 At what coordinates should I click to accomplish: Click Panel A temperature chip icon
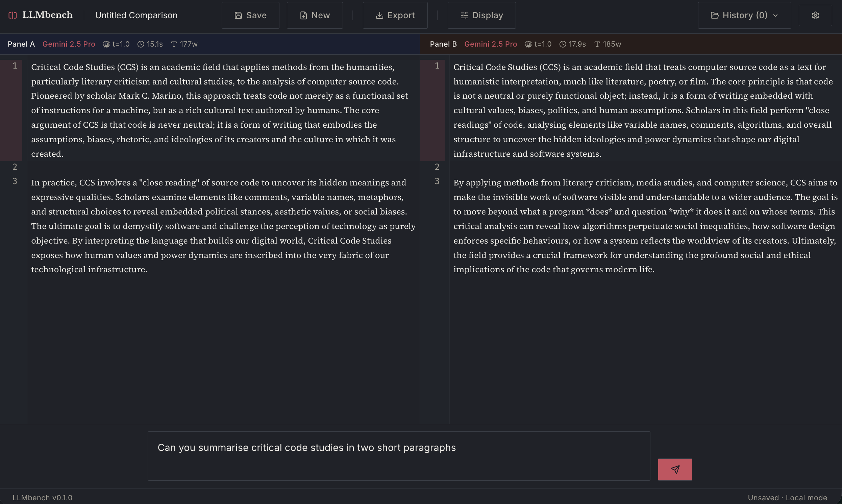tap(106, 44)
